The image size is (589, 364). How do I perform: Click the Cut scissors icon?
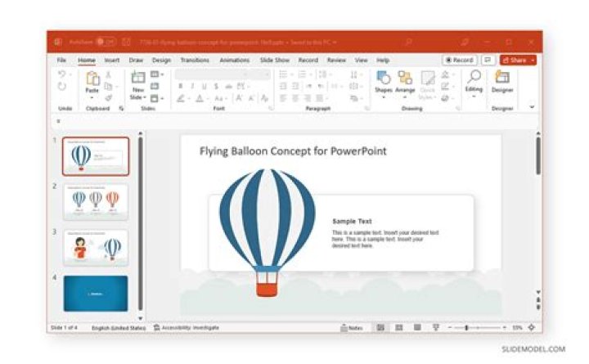pyautogui.click(x=108, y=74)
